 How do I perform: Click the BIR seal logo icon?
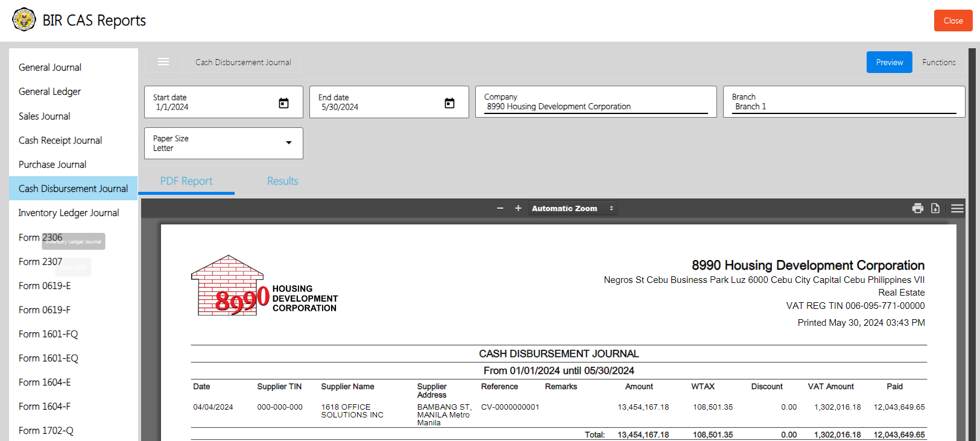(x=24, y=20)
